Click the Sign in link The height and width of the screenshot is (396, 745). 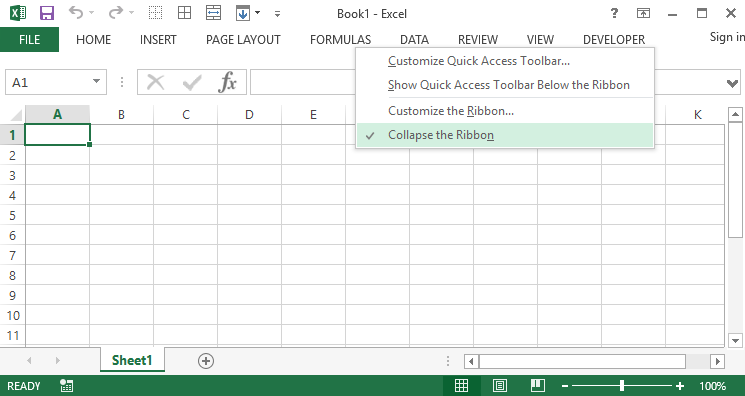click(727, 37)
